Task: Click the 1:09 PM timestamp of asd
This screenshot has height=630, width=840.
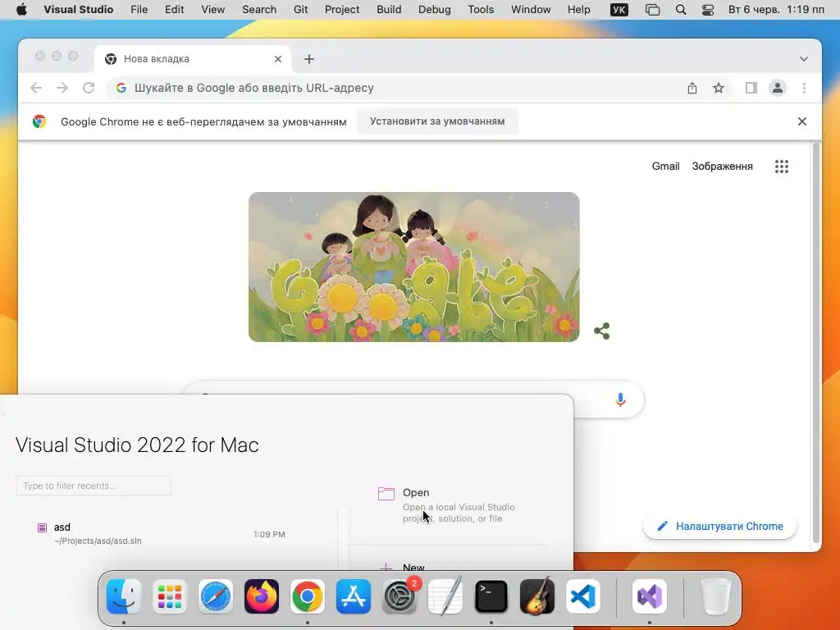Action: [x=269, y=534]
